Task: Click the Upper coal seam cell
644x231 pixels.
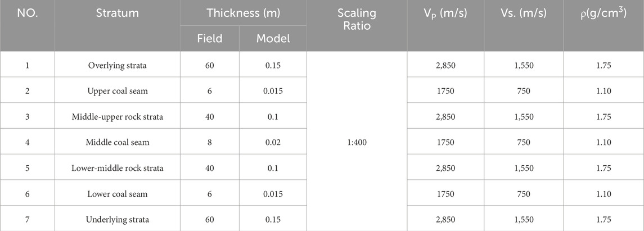Action: tap(118, 91)
